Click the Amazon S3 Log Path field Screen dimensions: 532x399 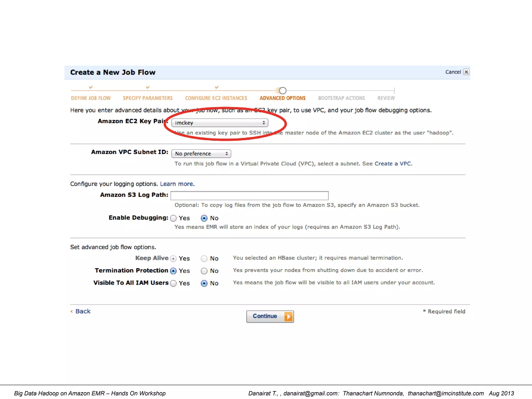[249, 195]
